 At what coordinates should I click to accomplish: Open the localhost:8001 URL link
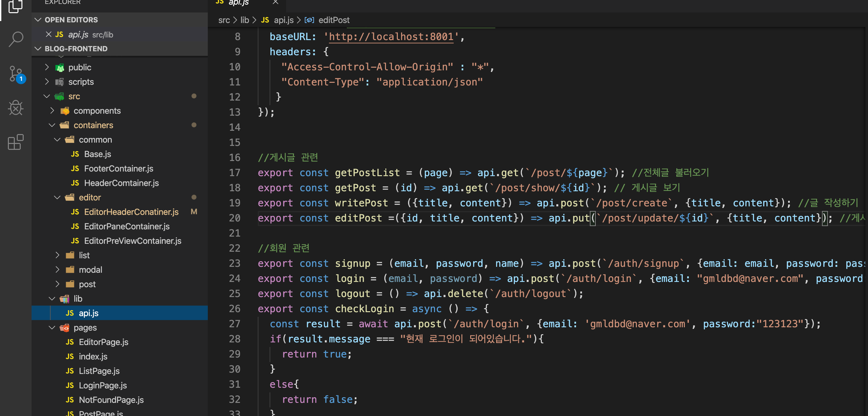point(391,36)
